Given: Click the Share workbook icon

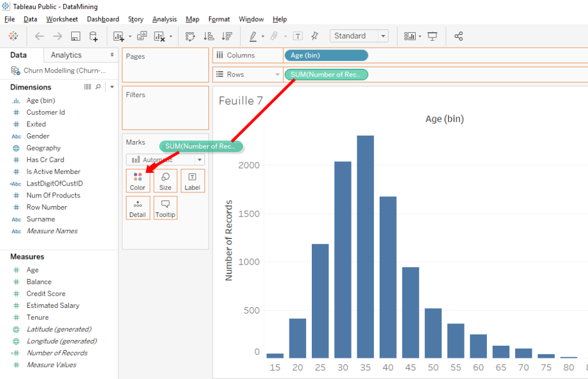Looking at the screenshot, I should pos(458,36).
